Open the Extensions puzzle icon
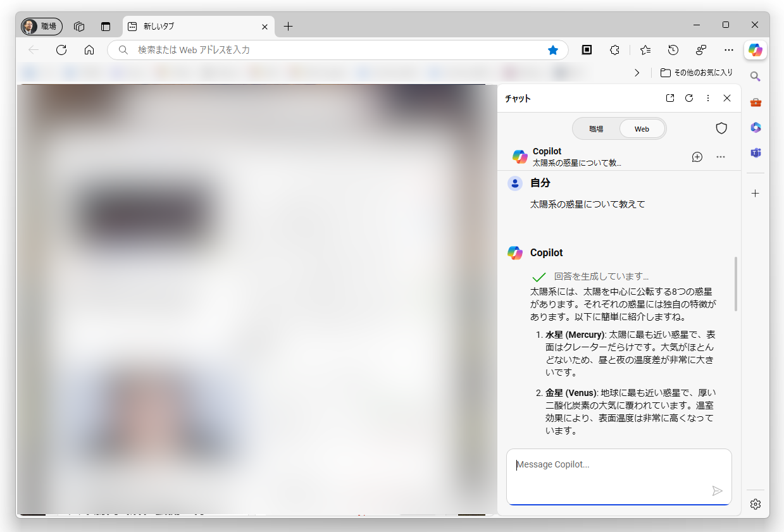This screenshot has width=784, height=532. pos(614,49)
